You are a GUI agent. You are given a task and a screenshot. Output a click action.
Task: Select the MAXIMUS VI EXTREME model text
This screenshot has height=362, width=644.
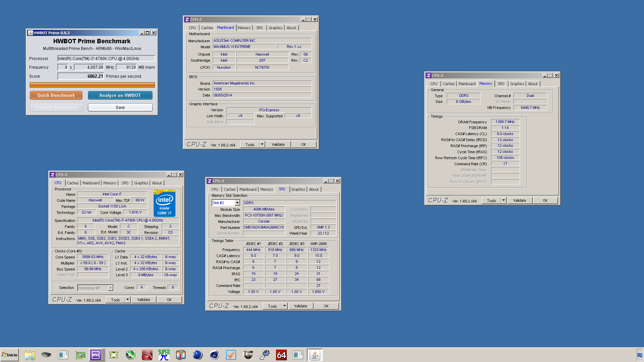[232, 47]
